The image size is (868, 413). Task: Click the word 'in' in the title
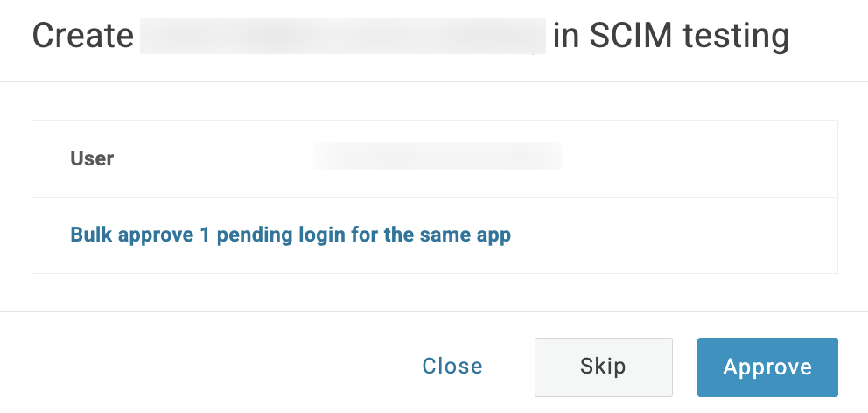pyautogui.click(x=566, y=37)
